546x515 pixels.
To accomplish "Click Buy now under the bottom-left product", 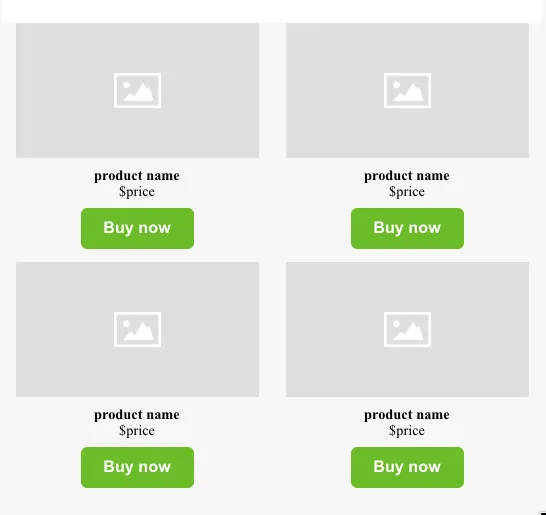I will point(137,467).
